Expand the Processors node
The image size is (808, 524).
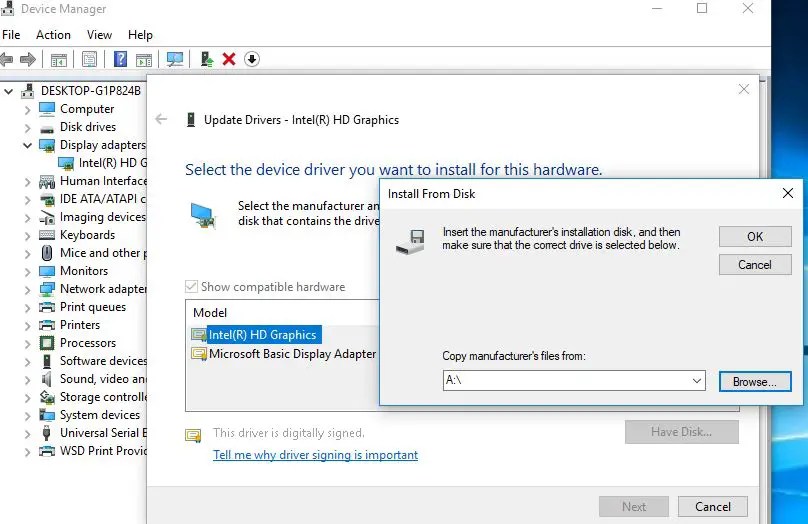pyautogui.click(x=28, y=344)
